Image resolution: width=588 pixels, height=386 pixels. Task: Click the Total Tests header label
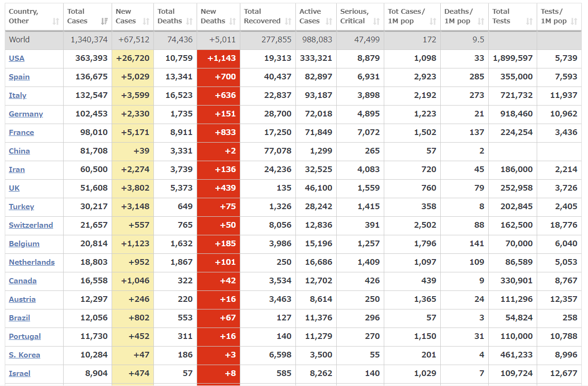[502, 16]
